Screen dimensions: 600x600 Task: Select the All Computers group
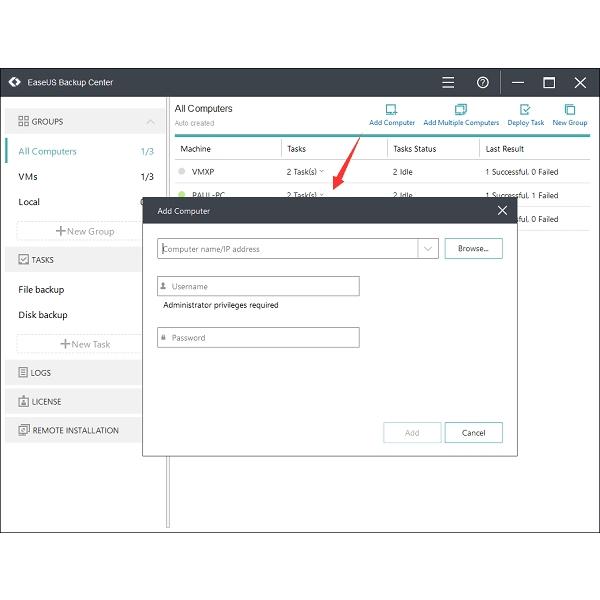point(48,152)
